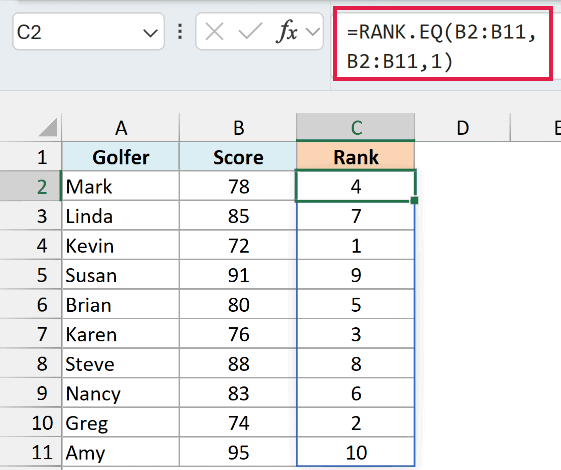Image resolution: width=561 pixels, height=470 pixels.
Task: Select Karen's rank cell showing 3
Action: [x=356, y=334]
